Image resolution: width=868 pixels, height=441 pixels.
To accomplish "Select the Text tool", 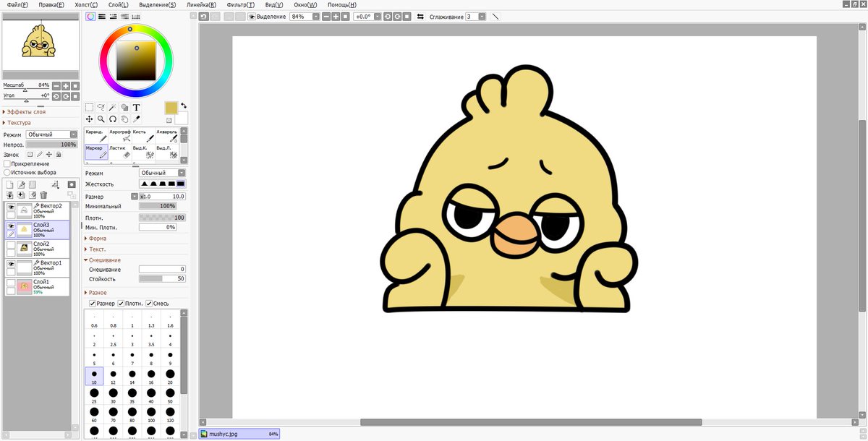I will coord(136,108).
